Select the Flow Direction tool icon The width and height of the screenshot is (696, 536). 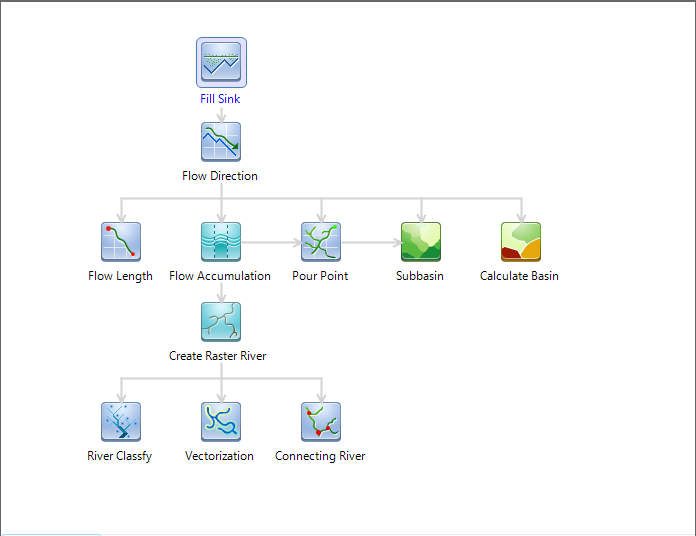tap(221, 142)
